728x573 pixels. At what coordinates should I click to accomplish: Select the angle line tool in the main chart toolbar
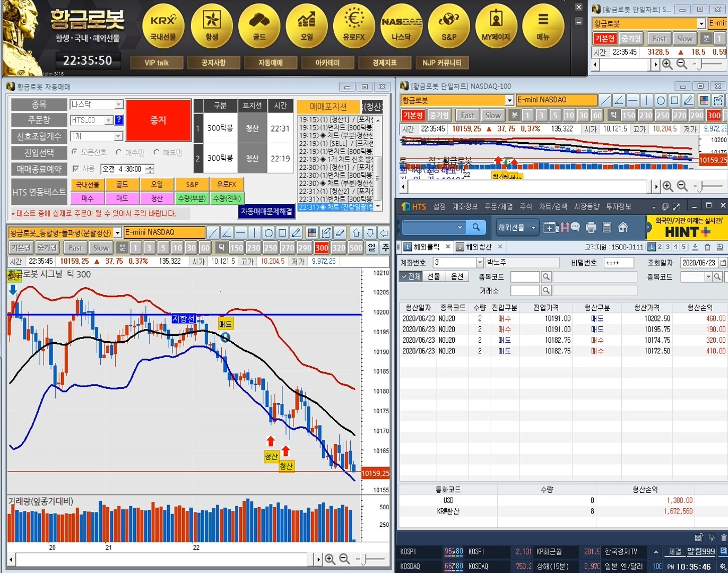tap(227, 232)
